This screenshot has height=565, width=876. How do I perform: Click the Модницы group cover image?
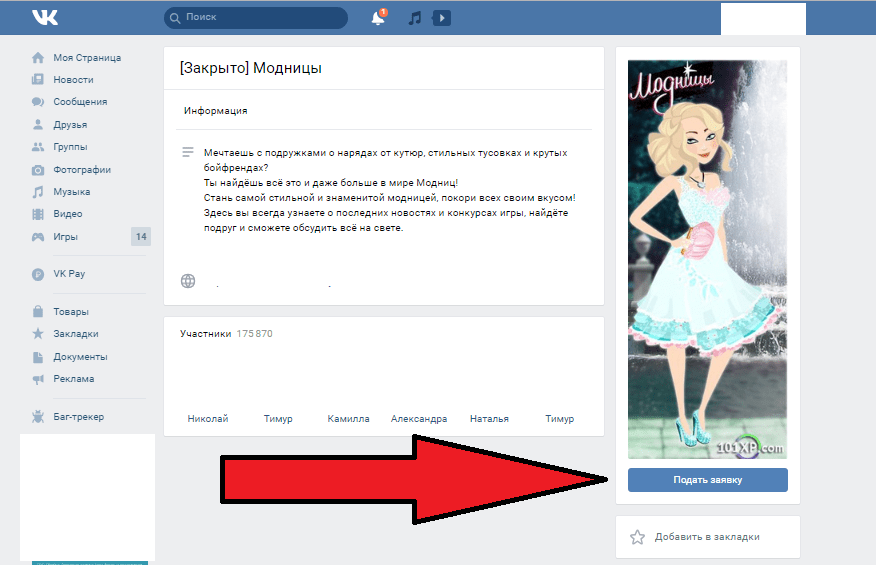[x=707, y=259]
